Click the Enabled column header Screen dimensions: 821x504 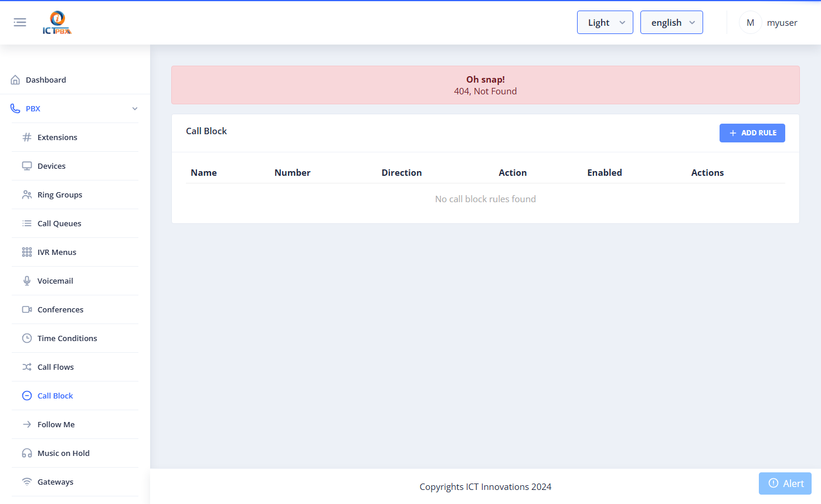(605, 173)
